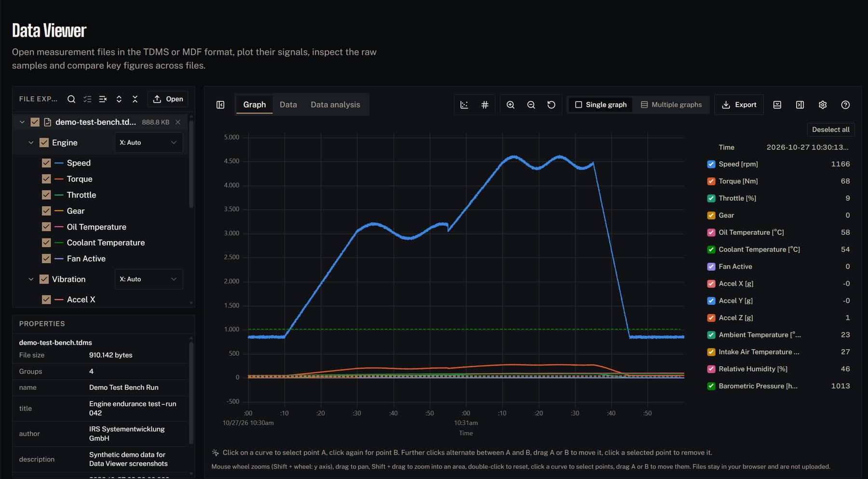Click the select-all checklist icon in File Explorer

point(87,99)
